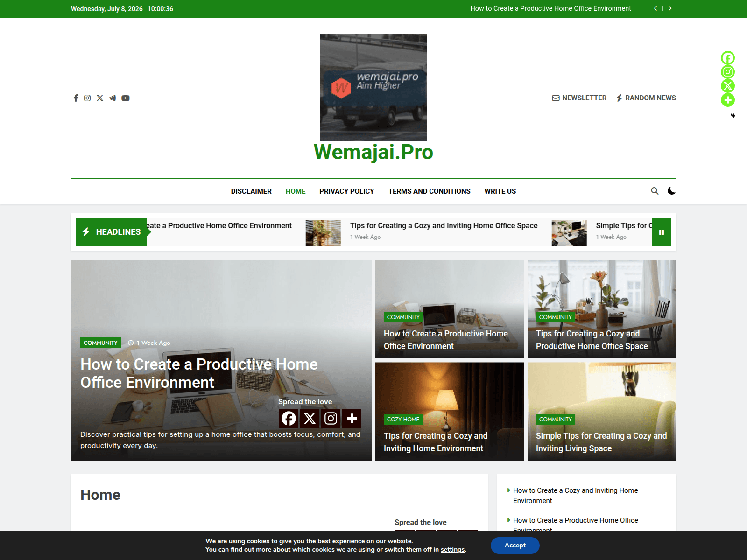Open cookie settings link

coord(452,550)
